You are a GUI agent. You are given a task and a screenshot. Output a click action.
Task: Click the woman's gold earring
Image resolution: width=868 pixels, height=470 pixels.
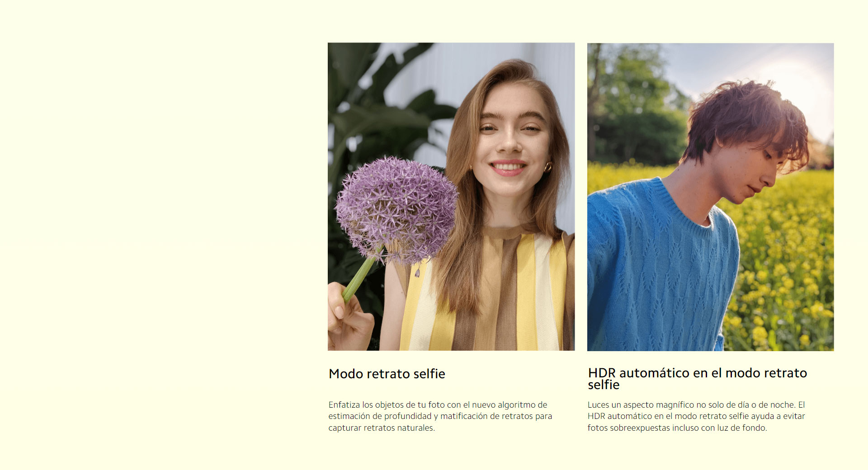tap(548, 168)
